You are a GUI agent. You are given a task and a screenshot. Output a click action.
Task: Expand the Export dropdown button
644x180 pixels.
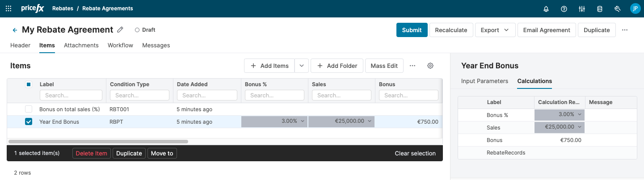click(495, 30)
